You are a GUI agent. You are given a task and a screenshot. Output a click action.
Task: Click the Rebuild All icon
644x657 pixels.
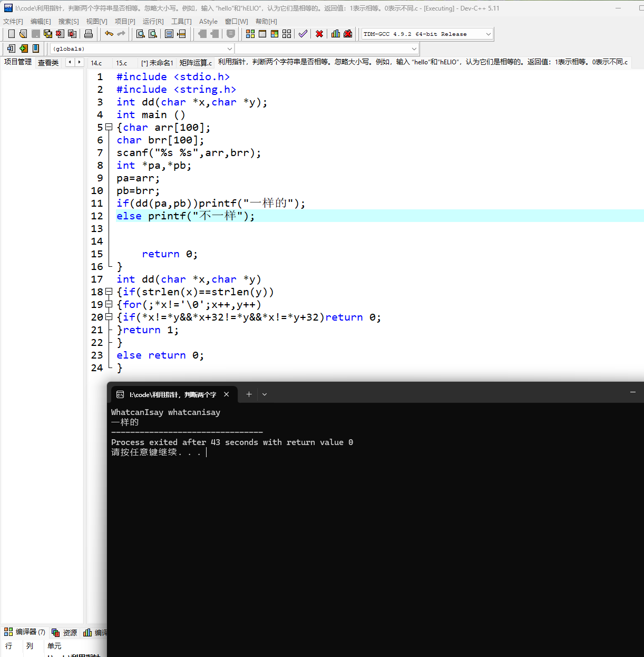(287, 34)
